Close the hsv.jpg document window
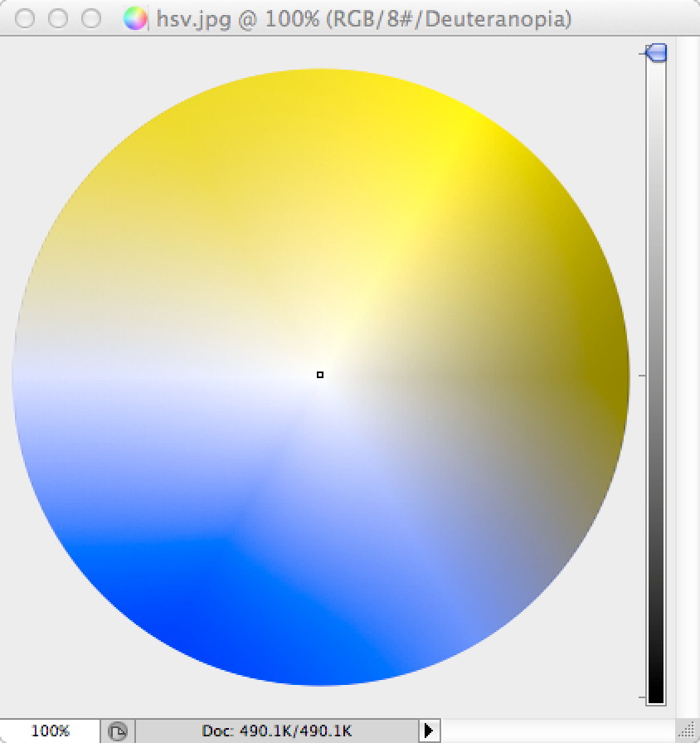This screenshot has width=700, height=743. (25, 19)
